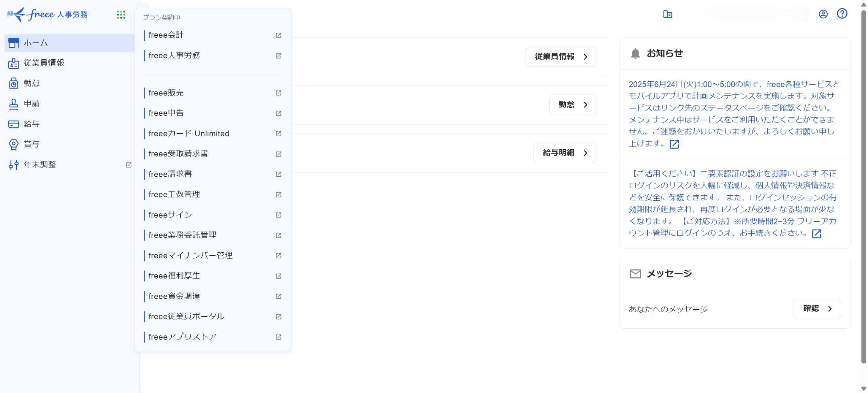Click the 給与明細 button with chevron

565,153
